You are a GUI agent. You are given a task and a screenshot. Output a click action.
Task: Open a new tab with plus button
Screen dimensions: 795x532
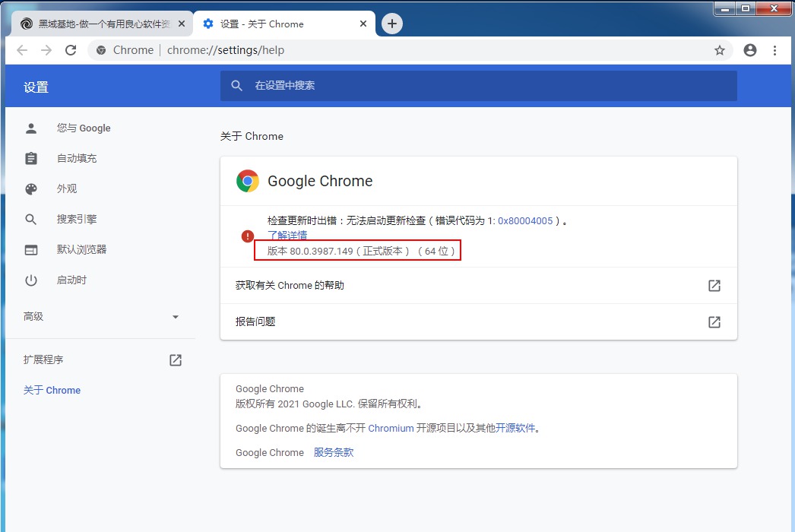[x=392, y=24]
